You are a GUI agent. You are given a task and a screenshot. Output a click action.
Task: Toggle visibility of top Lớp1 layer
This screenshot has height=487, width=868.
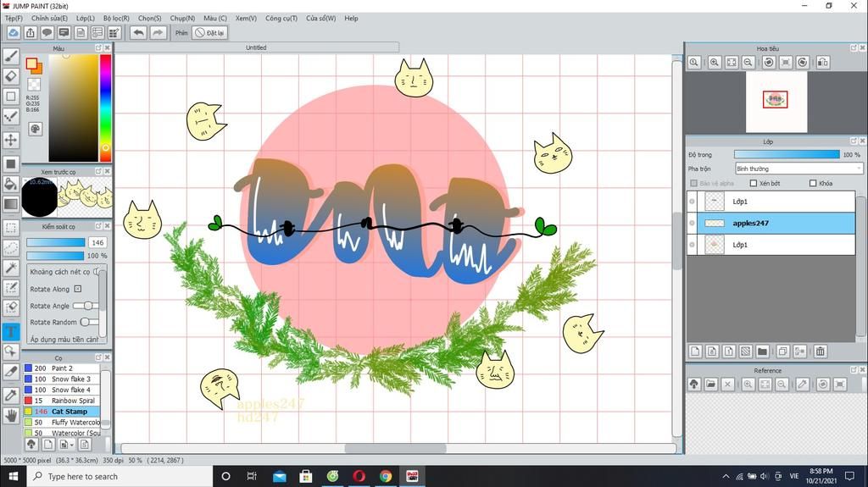692,202
